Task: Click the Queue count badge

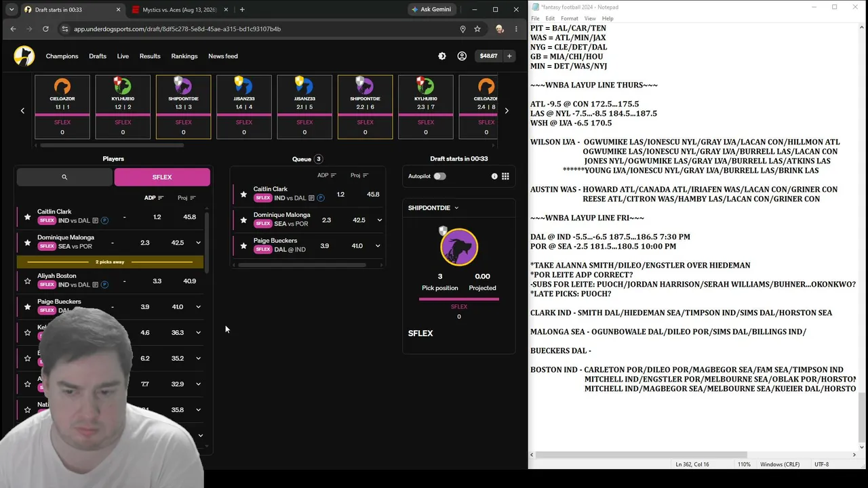Action: coord(318,159)
